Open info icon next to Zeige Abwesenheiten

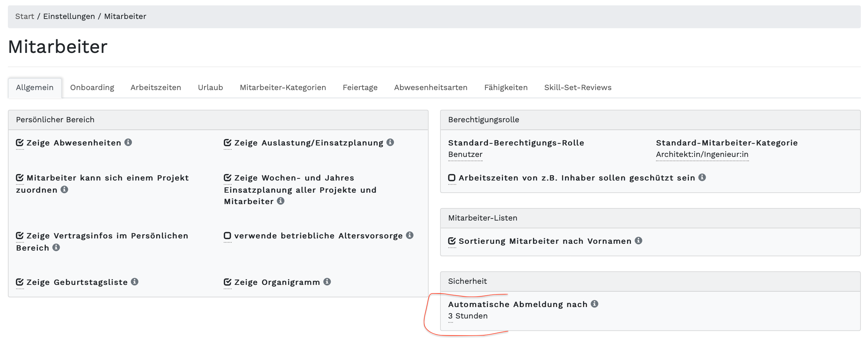pos(128,142)
